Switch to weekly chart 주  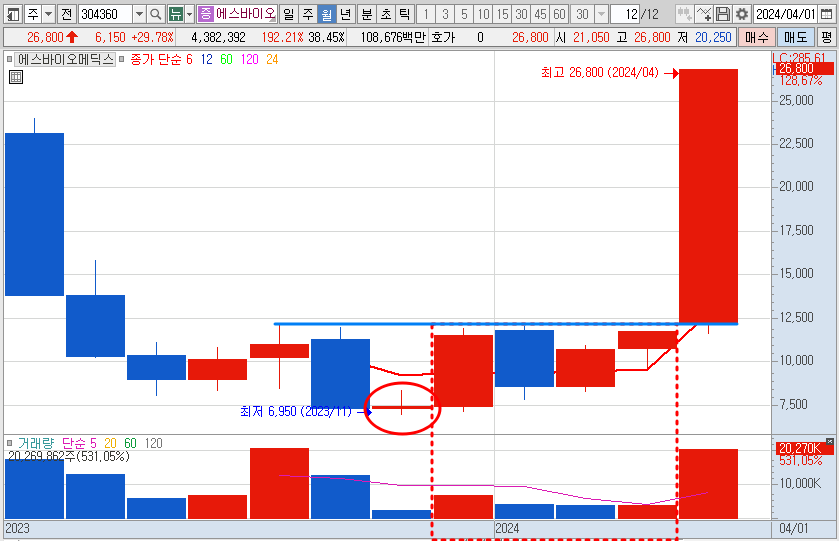(x=308, y=14)
